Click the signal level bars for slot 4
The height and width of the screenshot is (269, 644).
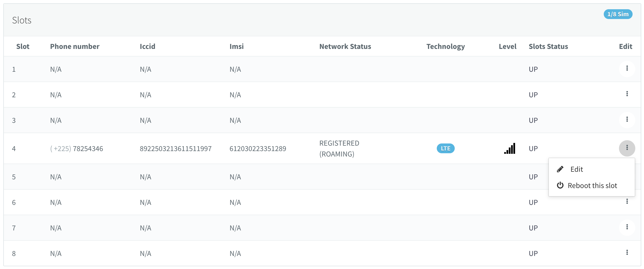click(510, 149)
